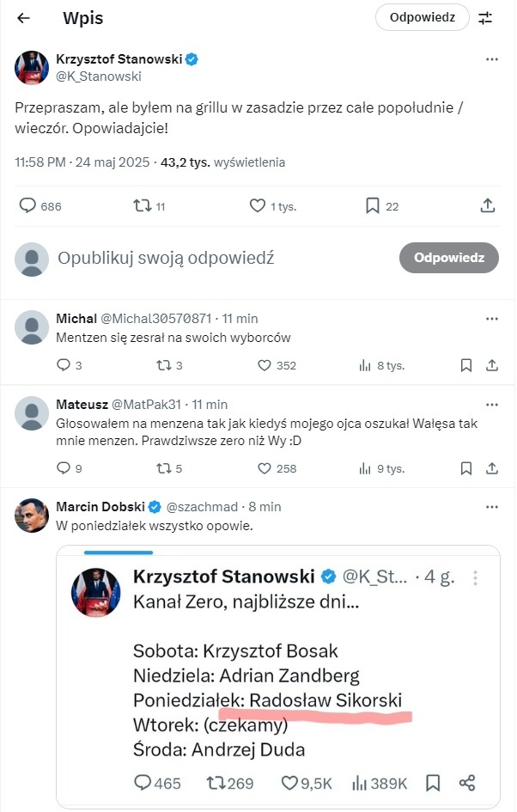Click the top Odpowiedz outlined button
The width and height of the screenshot is (517, 812).
tap(422, 17)
